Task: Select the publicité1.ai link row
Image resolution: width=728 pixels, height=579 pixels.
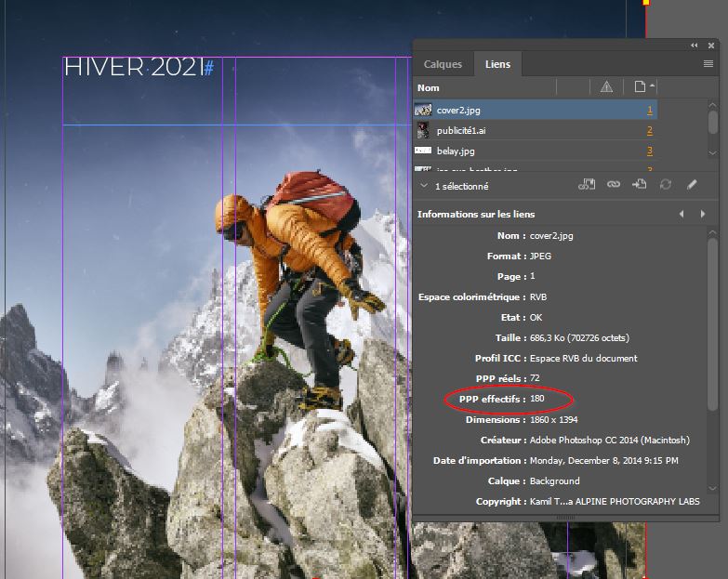Action: click(x=502, y=131)
